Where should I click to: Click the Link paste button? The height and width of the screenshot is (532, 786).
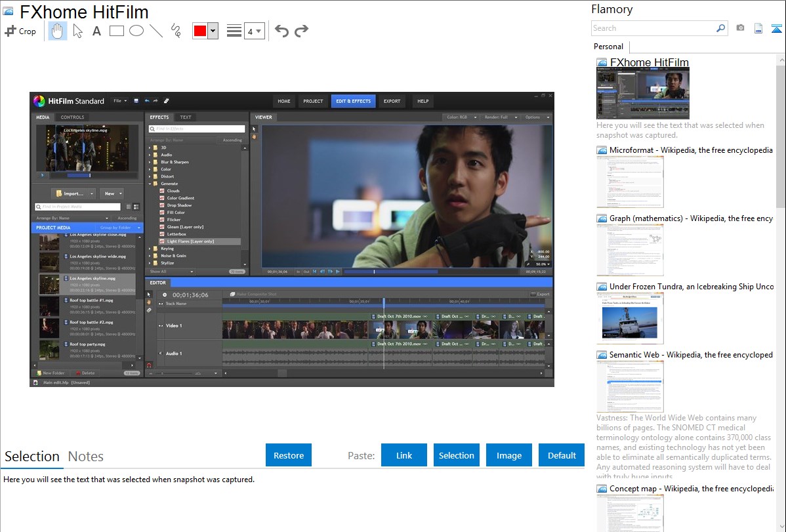click(404, 455)
